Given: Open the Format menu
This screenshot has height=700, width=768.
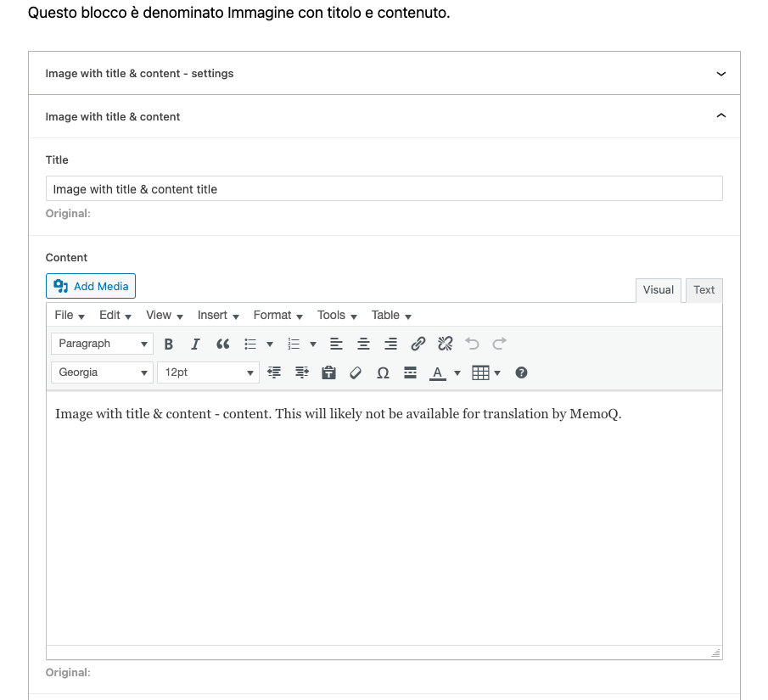Looking at the screenshot, I should (277, 315).
